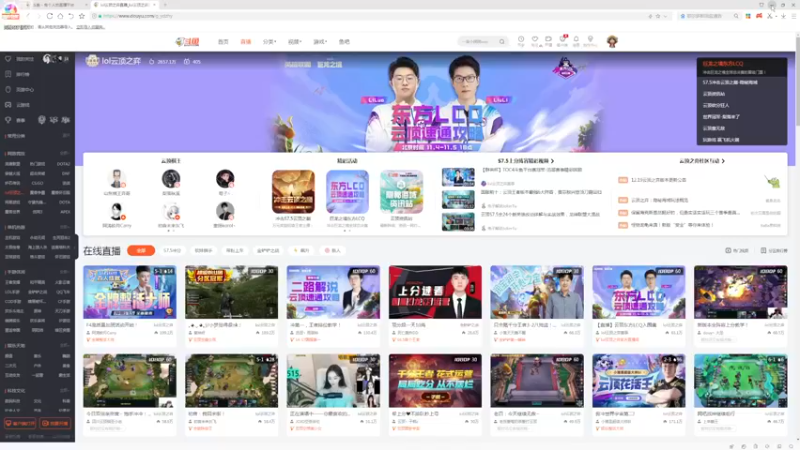Screen dimensions: 800x450
Task: Click the browser forward arrow
Action: point(39,16)
